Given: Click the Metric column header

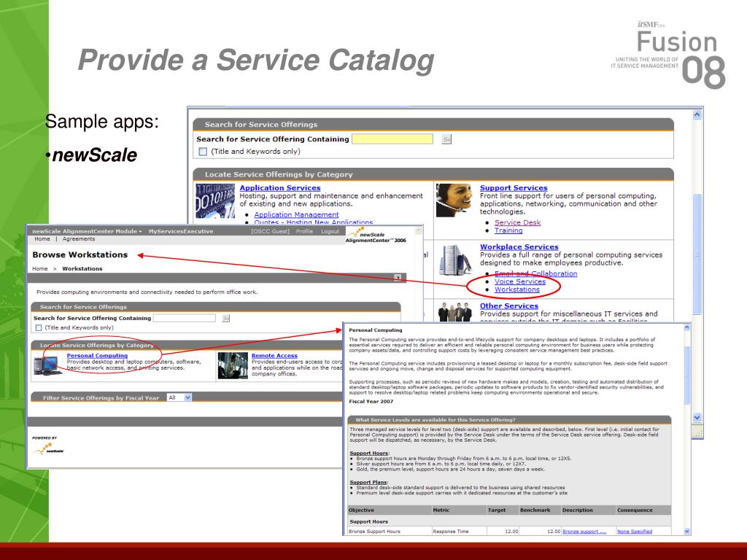Looking at the screenshot, I should [x=441, y=510].
